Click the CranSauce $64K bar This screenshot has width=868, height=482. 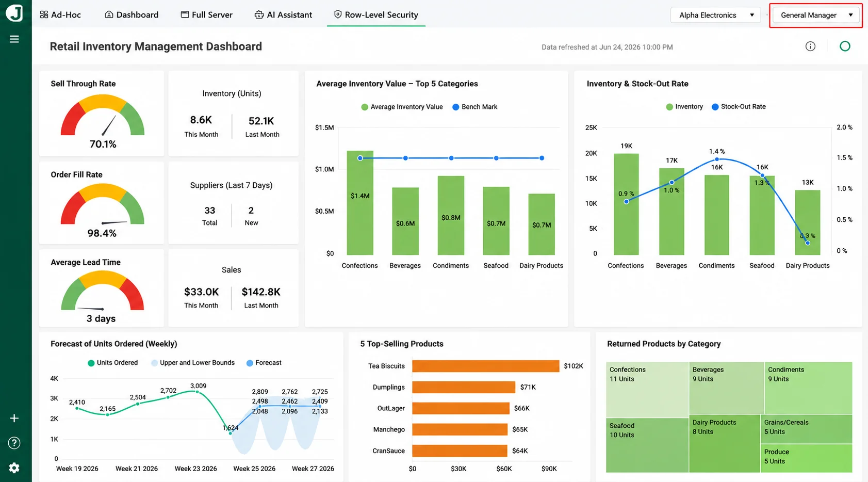coord(460,451)
